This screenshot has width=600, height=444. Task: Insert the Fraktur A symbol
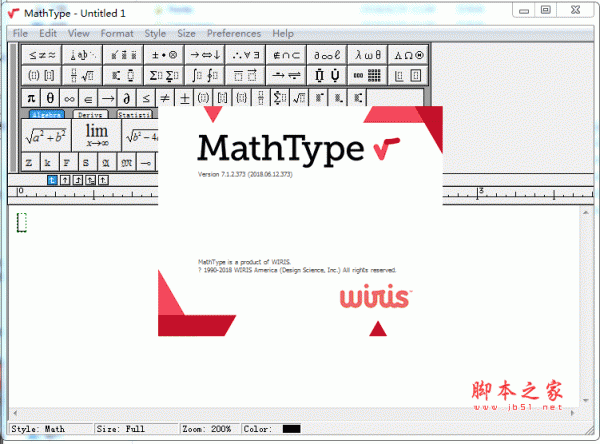[x=106, y=163]
